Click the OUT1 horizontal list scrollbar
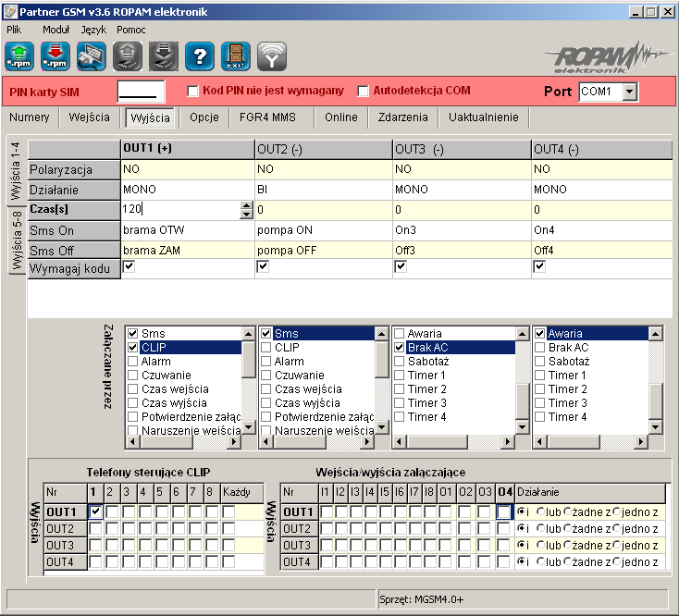Screen dimensions: 679x616 [183, 442]
